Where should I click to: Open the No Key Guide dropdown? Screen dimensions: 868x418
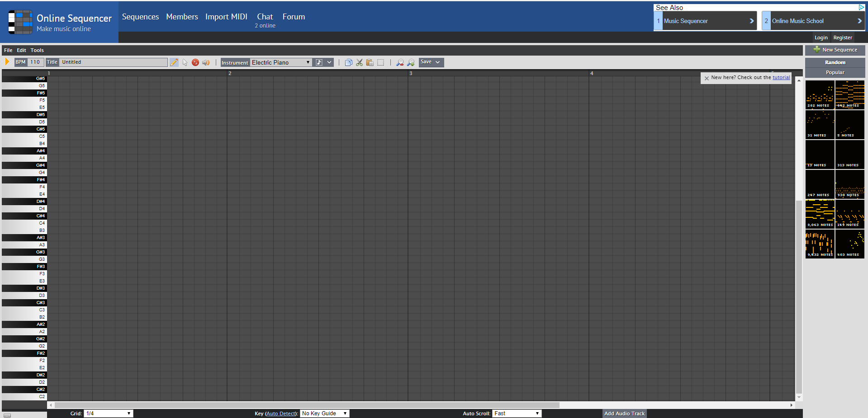click(325, 413)
